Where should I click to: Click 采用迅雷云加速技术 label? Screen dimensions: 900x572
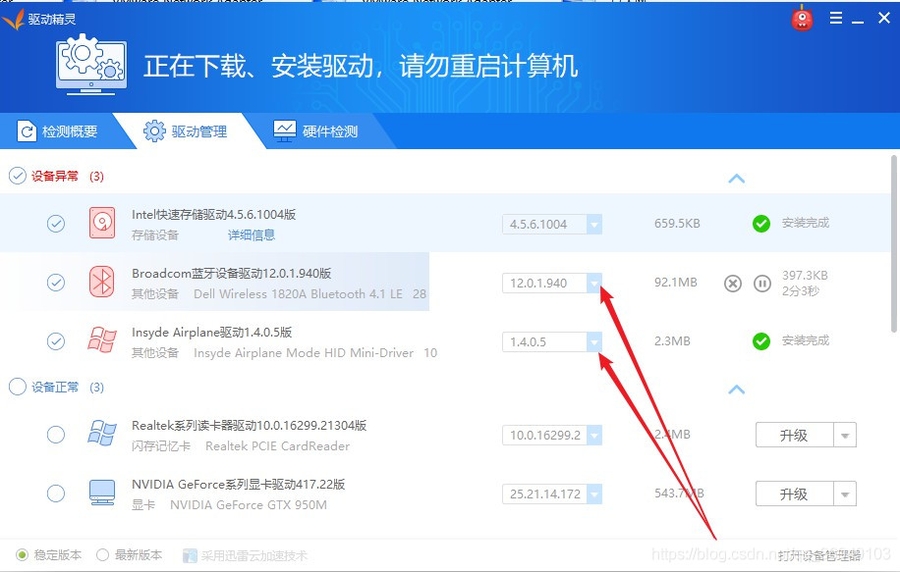pyautogui.click(x=254, y=555)
